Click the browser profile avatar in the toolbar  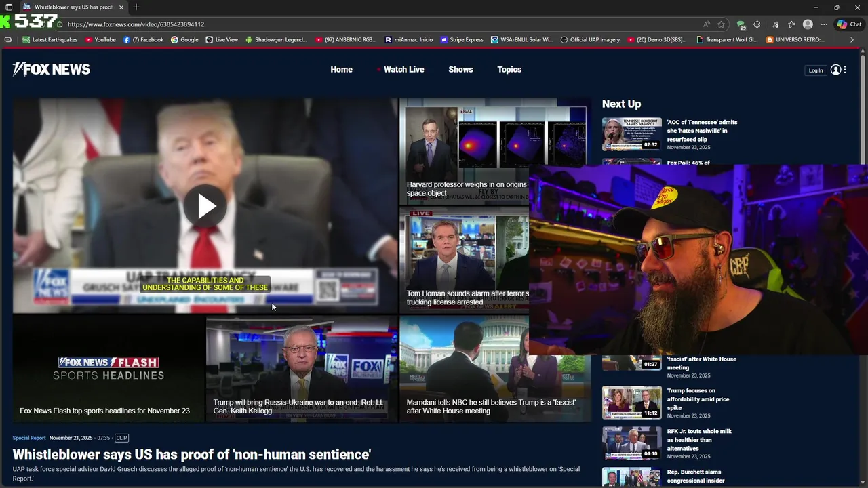(808, 24)
